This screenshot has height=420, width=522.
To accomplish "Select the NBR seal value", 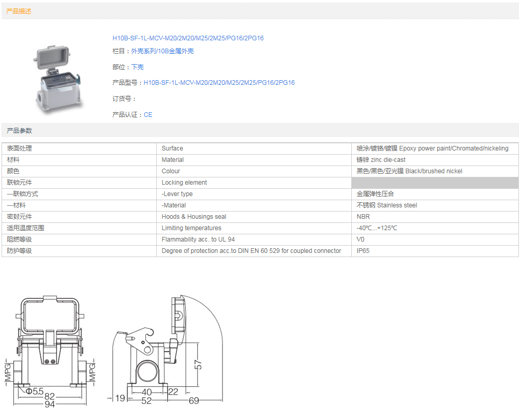I will click(363, 217).
